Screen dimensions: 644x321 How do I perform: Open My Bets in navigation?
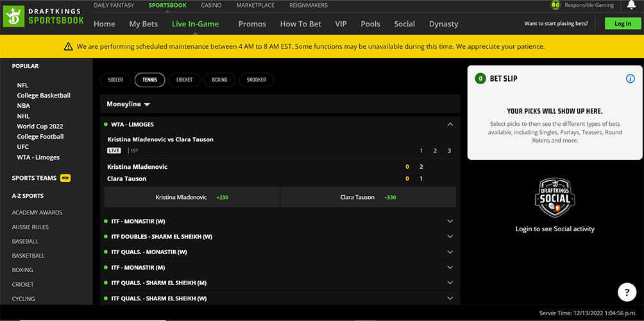143,24
